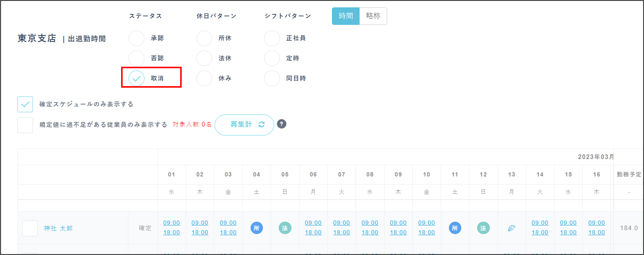
Task: Click the 日 weekday under day 05
Action: pyautogui.click(x=285, y=192)
